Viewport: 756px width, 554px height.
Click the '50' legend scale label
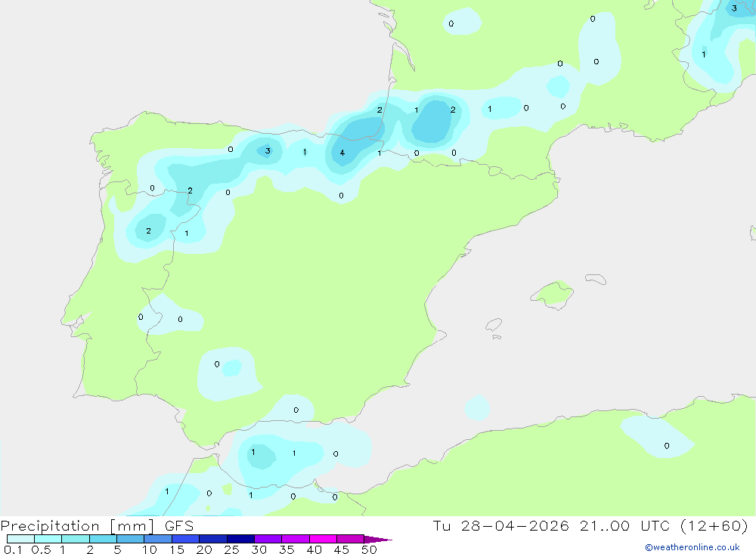point(369,549)
